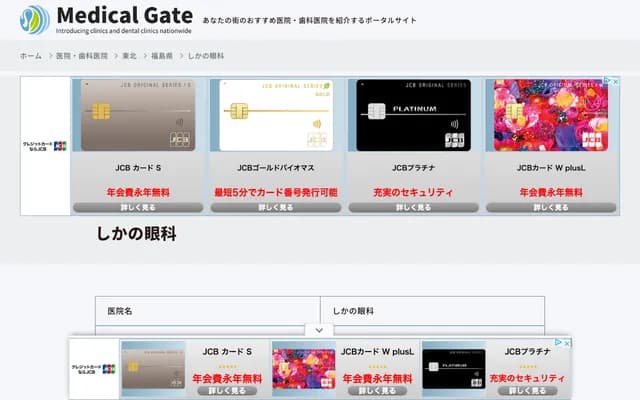Image resolution: width=640 pixels, height=400 pixels.
Task: Click 詳しく見る for JCB カード S in bottom ad
Action: pos(227,391)
